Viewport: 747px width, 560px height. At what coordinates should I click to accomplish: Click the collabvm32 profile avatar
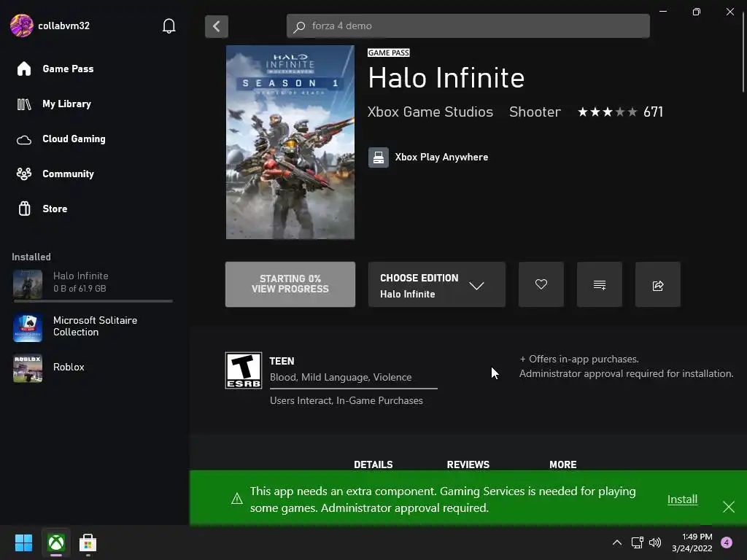coord(21,26)
